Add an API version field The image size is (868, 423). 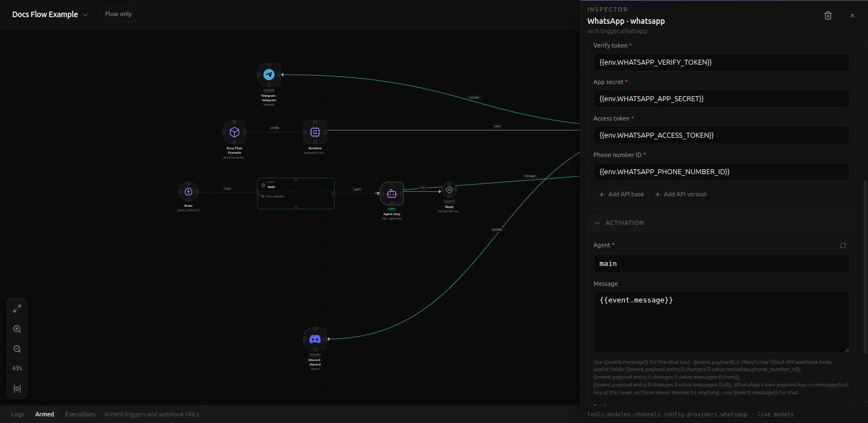click(680, 194)
